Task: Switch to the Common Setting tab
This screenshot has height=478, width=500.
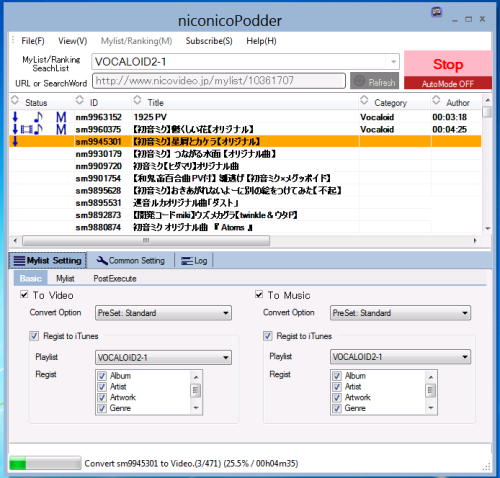Action: [131, 260]
